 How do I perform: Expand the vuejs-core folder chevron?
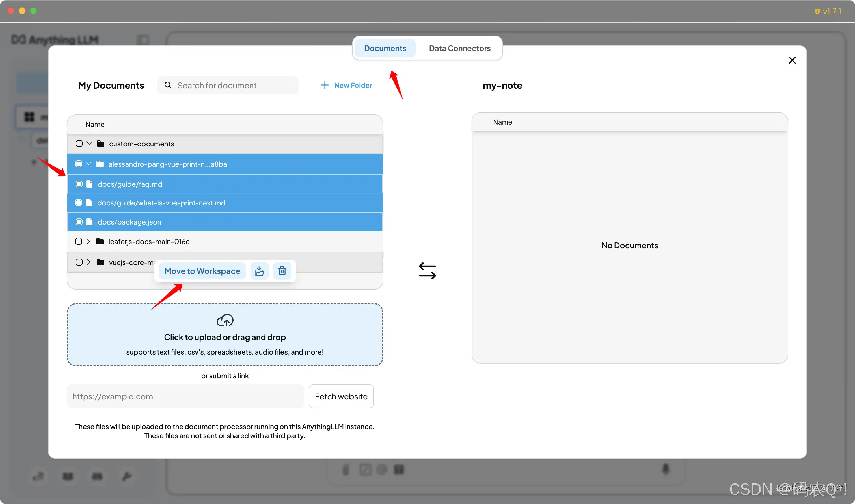click(x=89, y=262)
